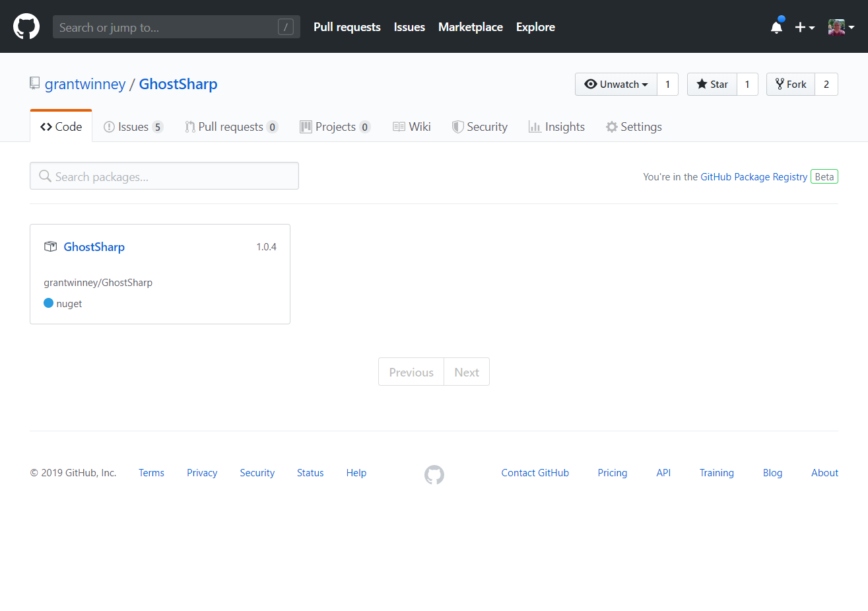The height and width of the screenshot is (611, 868).
Task: Open the plus create-new dropdown
Action: 805,27
